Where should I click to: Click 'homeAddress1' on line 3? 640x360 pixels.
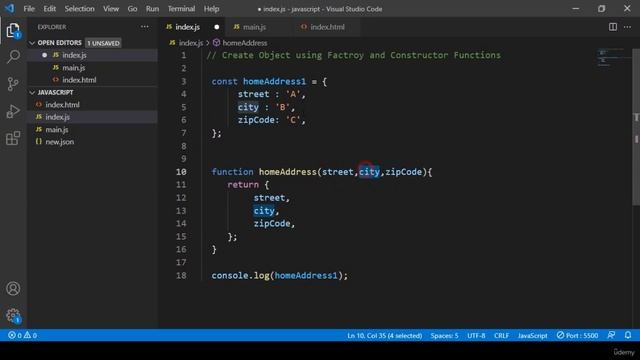[x=274, y=81]
